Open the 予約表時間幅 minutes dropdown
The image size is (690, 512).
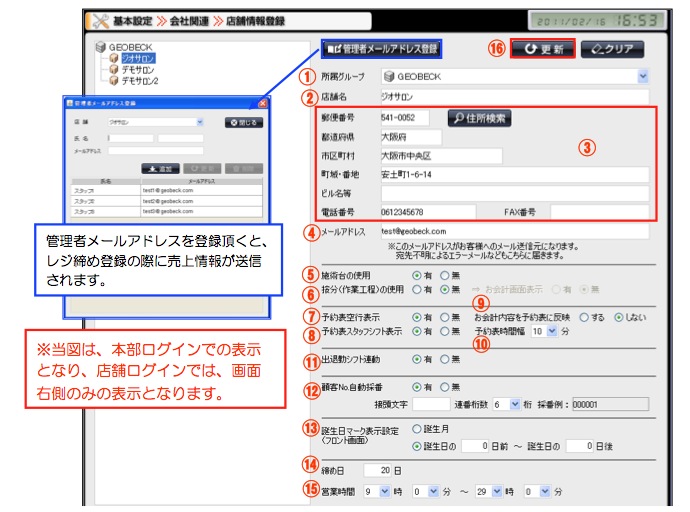(551, 329)
